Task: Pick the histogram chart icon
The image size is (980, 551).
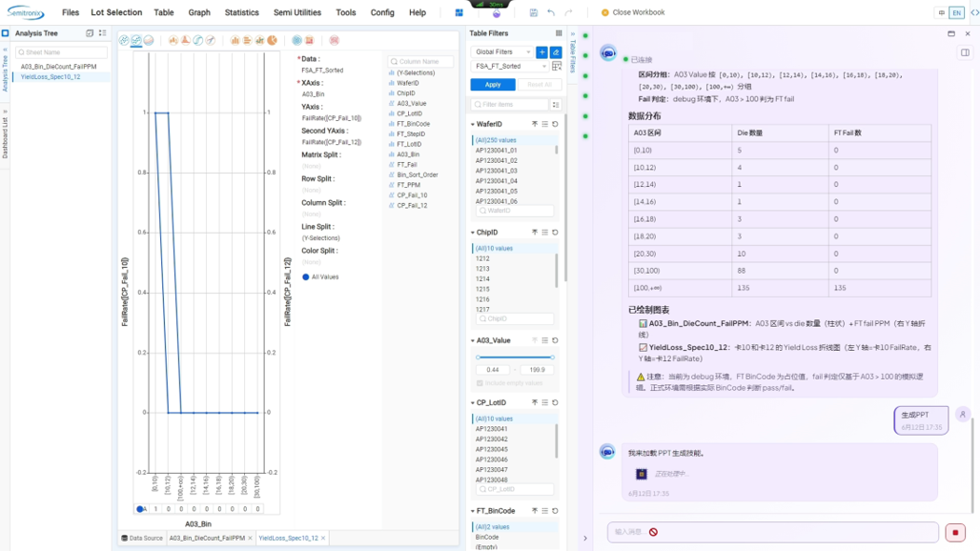Action: point(174,41)
